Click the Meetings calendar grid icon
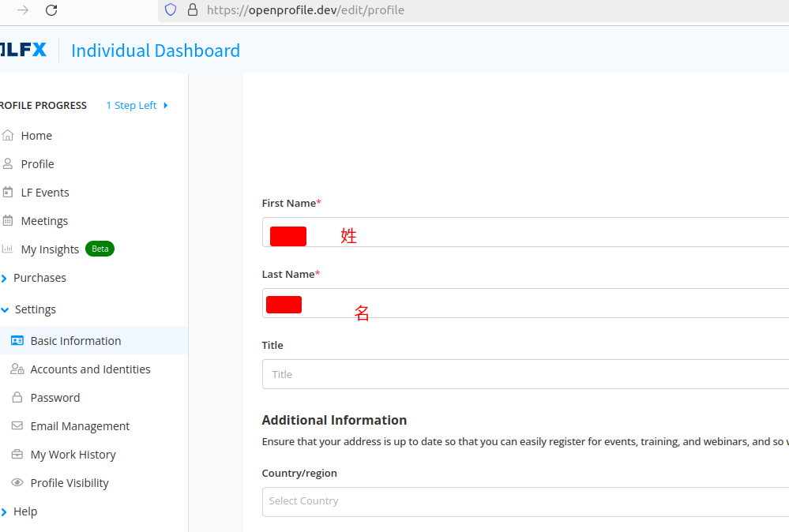 8,220
